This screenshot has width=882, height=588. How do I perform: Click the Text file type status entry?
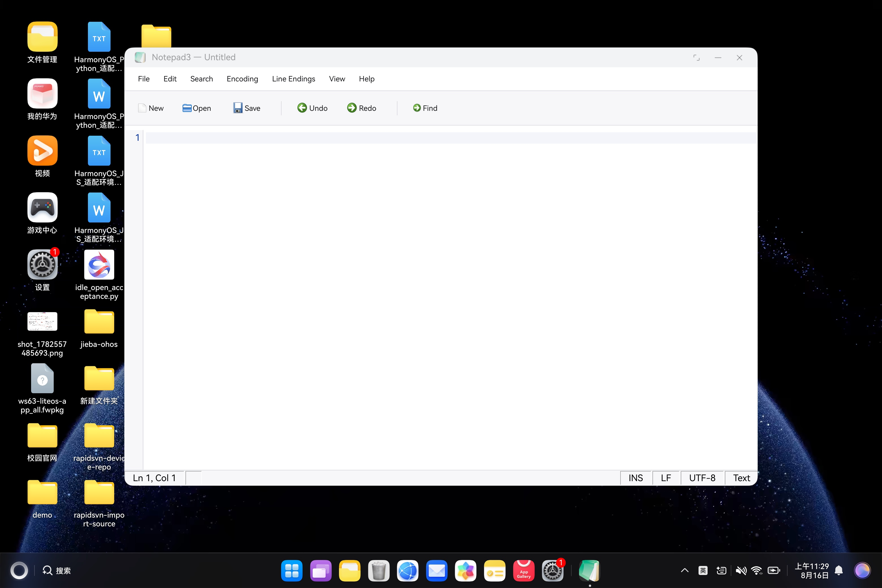tap(742, 478)
